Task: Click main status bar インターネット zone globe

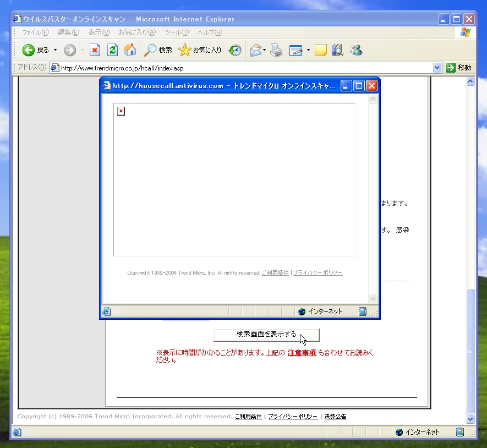Action: (399, 432)
